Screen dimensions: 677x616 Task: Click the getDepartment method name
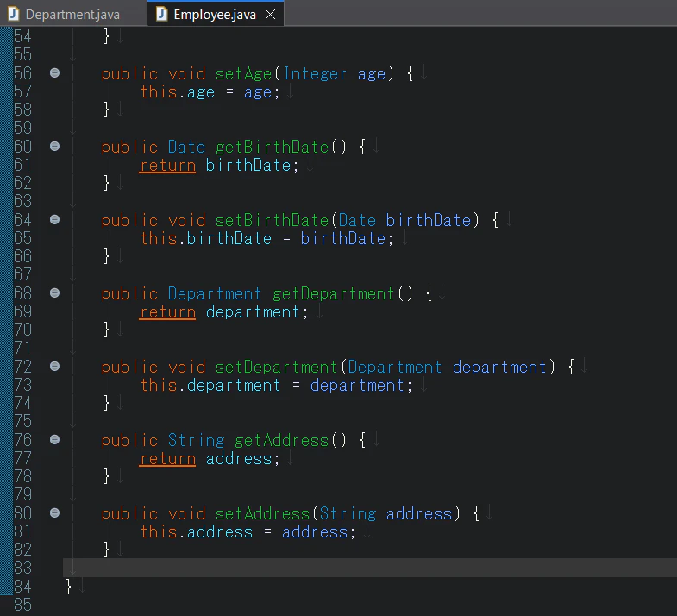334,294
